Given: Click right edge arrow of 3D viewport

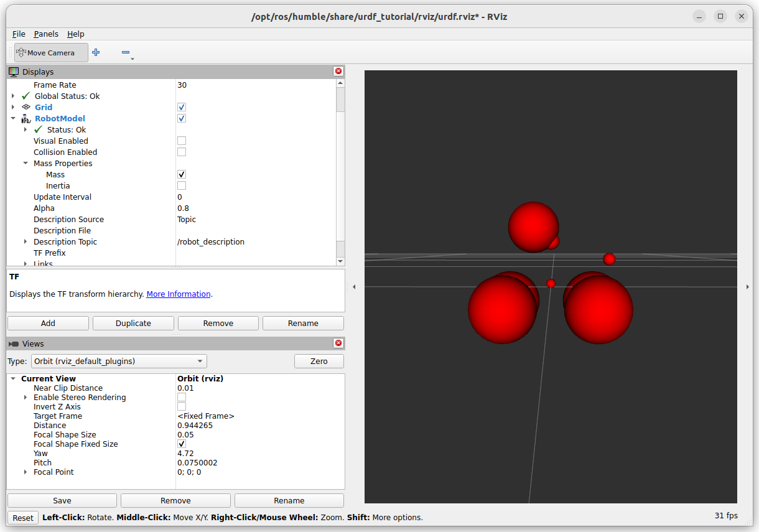Looking at the screenshot, I should [x=748, y=287].
